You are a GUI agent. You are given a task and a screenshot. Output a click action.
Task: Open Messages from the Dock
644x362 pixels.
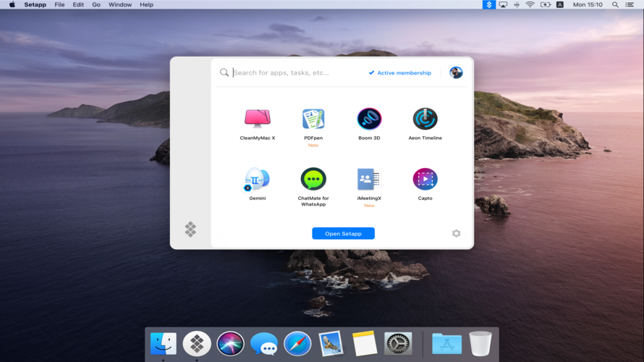[x=264, y=344]
